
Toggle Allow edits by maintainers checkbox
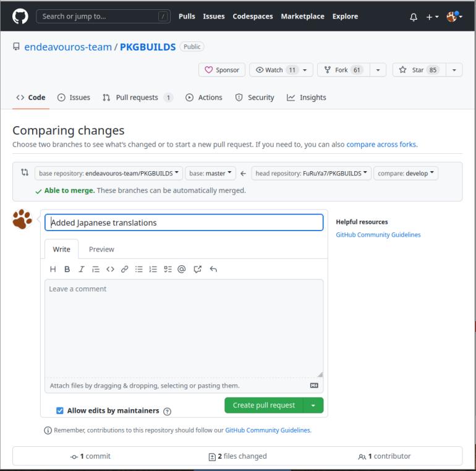click(60, 410)
